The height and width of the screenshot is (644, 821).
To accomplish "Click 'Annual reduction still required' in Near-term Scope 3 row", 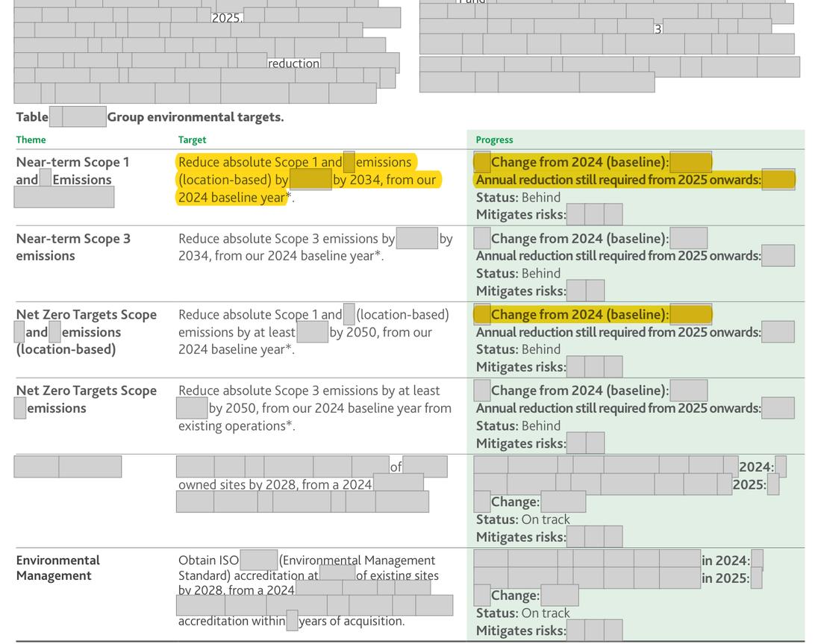I will [x=619, y=256].
